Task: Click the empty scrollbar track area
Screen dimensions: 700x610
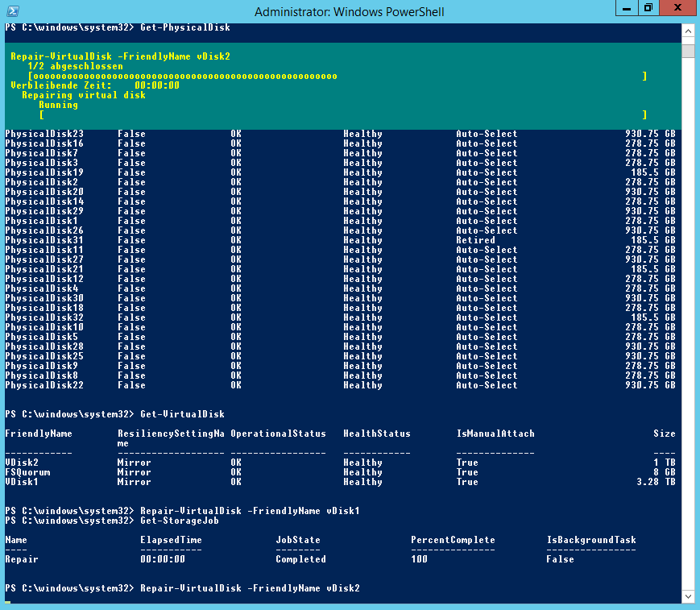Action: coord(688,322)
